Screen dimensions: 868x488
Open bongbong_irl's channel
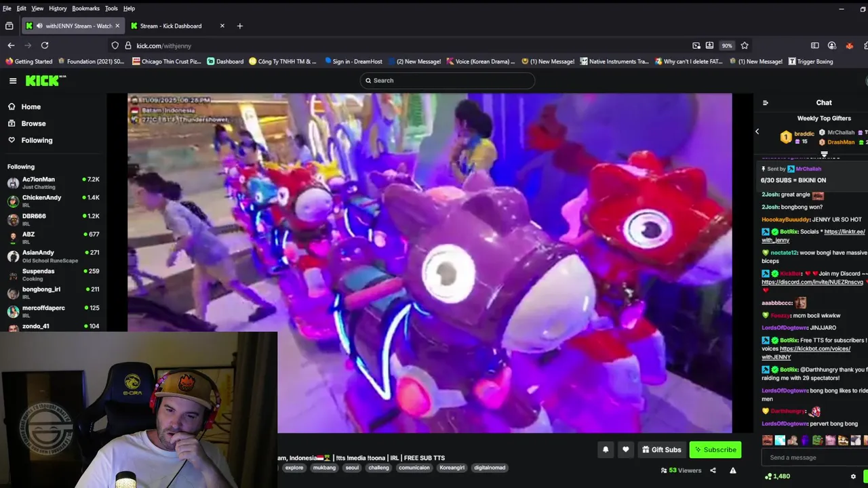[53, 292]
